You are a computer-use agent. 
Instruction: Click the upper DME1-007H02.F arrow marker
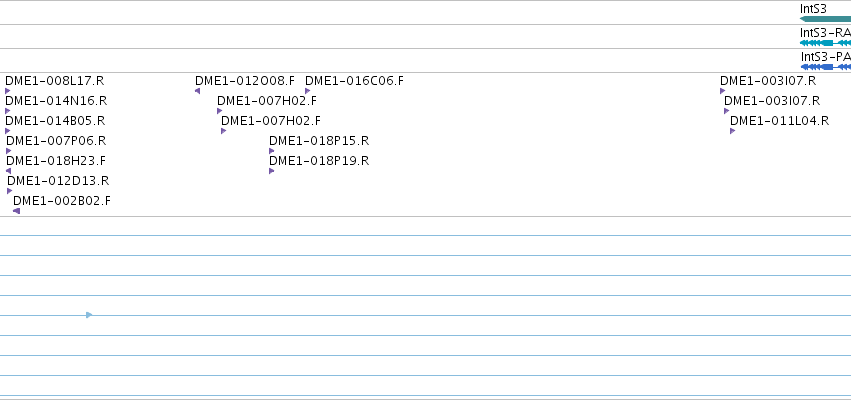(220, 111)
